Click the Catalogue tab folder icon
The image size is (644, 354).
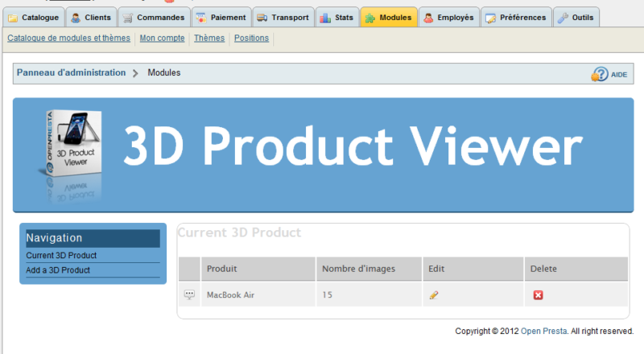(13, 18)
